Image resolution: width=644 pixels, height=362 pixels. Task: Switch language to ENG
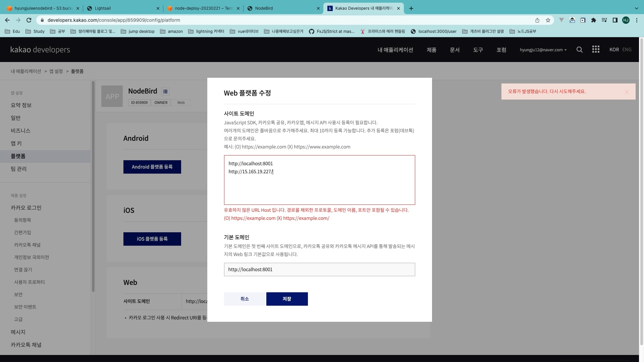click(627, 50)
